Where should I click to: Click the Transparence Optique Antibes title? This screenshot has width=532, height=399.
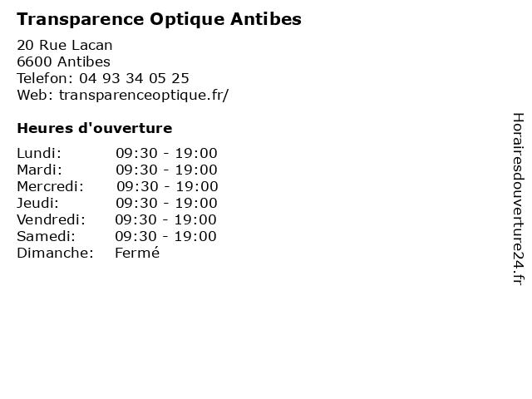159,19
